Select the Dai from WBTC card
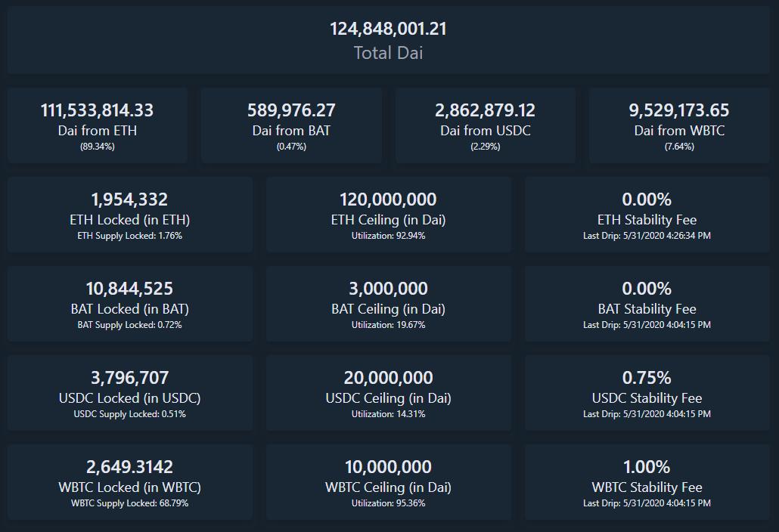This screenshot has height=532, width=779. 679,125
